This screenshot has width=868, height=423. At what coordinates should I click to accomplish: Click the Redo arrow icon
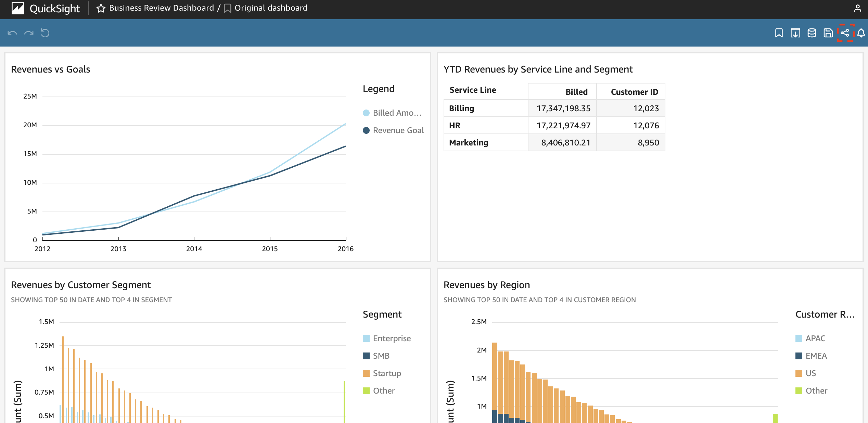29,33
